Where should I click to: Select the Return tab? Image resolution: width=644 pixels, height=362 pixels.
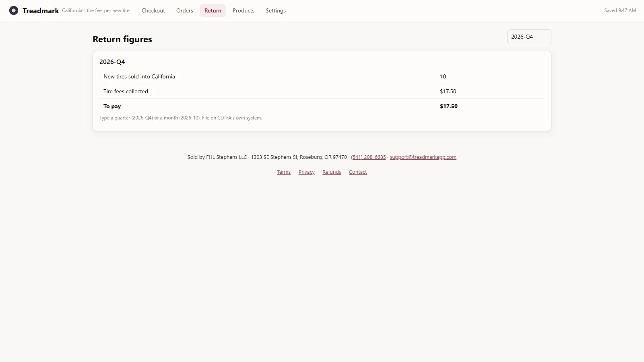coord(213,10)
